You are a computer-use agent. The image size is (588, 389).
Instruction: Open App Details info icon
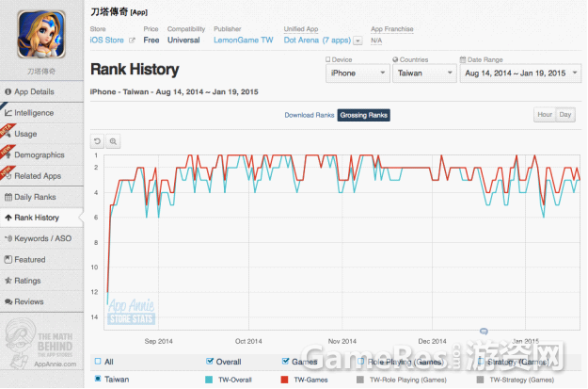(x=8, y=91)
